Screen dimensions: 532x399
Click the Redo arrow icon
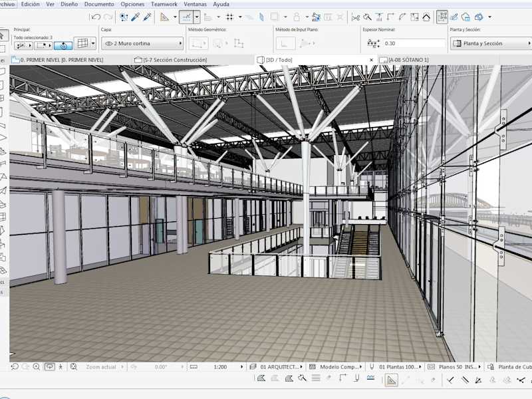click(108, 17)
